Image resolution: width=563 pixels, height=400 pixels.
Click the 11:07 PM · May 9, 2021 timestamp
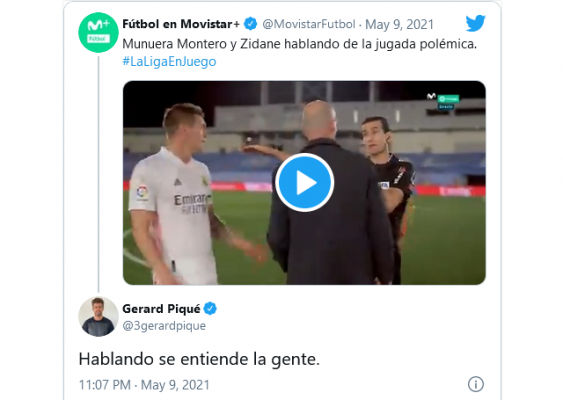[x=144, y=385]
